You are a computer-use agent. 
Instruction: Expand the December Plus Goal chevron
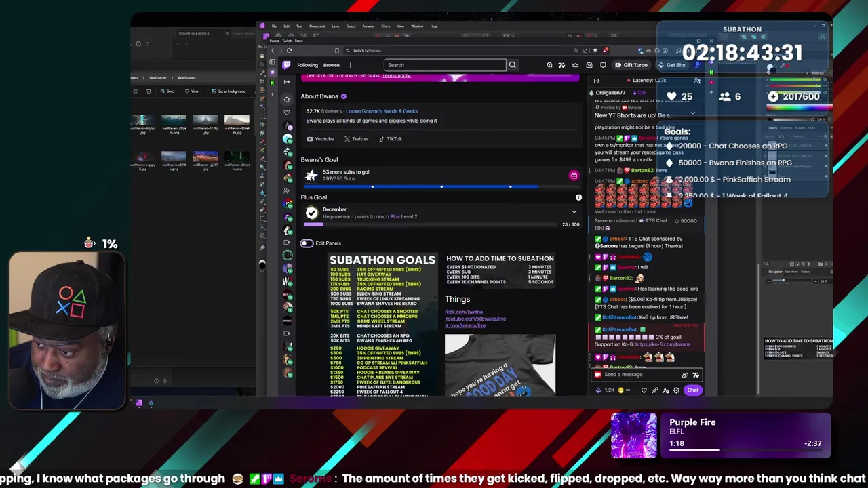tap(574, 212)
